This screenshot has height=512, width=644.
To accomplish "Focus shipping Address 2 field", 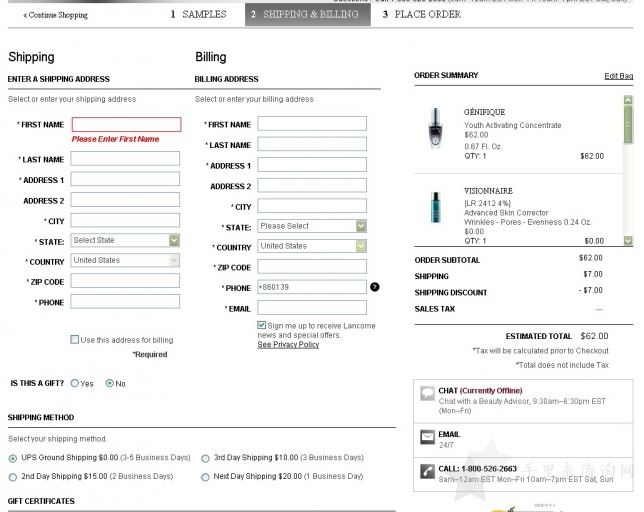I will tap(125, 200).
